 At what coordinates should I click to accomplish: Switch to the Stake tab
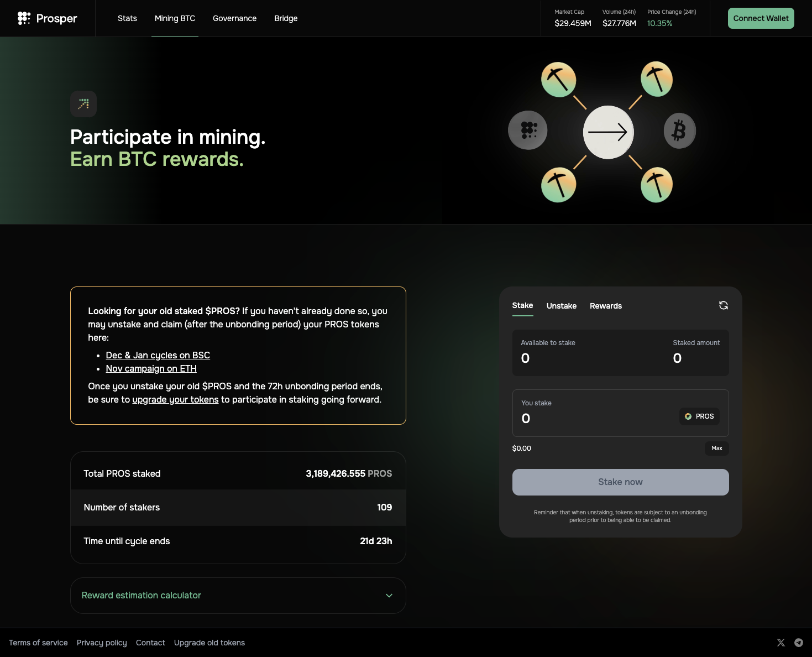pos(522,305)
